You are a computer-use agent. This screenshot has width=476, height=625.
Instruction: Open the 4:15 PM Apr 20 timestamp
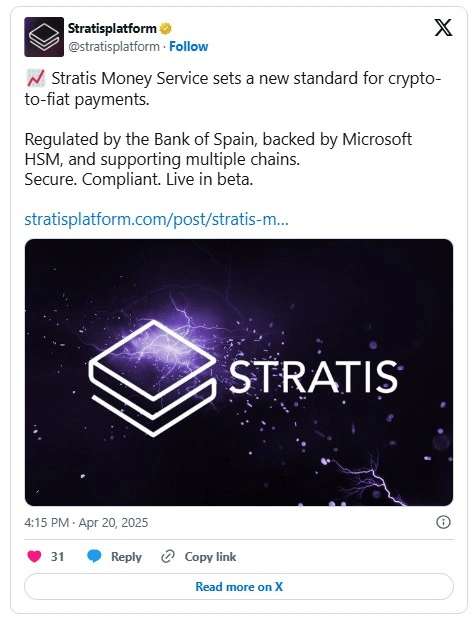click(86, 522)
